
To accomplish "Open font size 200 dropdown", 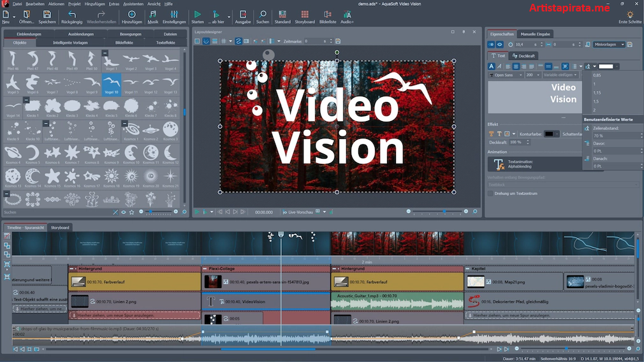I will (532, 75).
